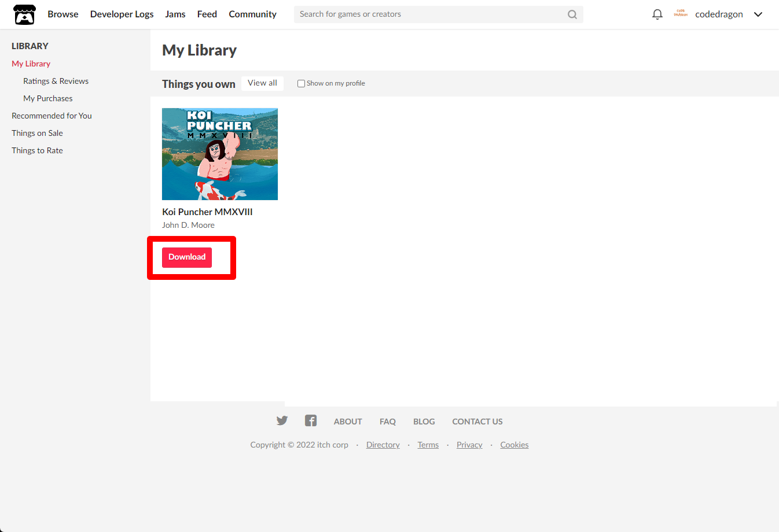Open codedragon profile name
Viewport: 779px width, 532px height.
click(719, 14)
